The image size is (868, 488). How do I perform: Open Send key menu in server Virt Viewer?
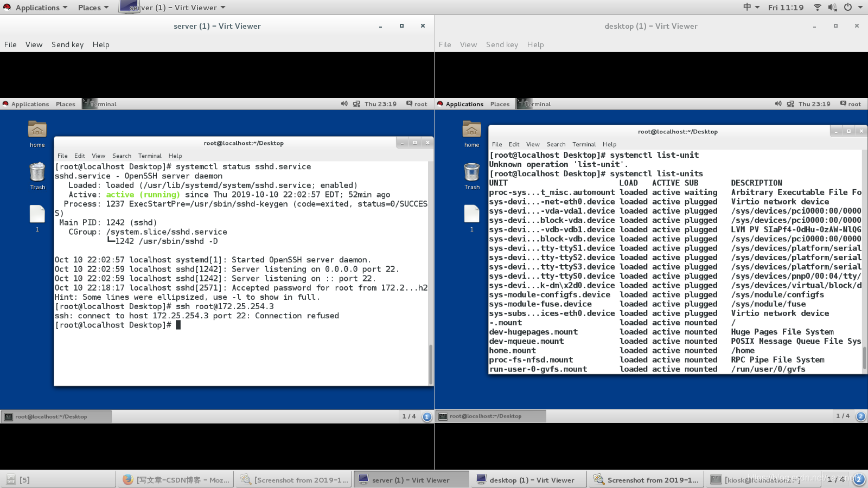67,44
